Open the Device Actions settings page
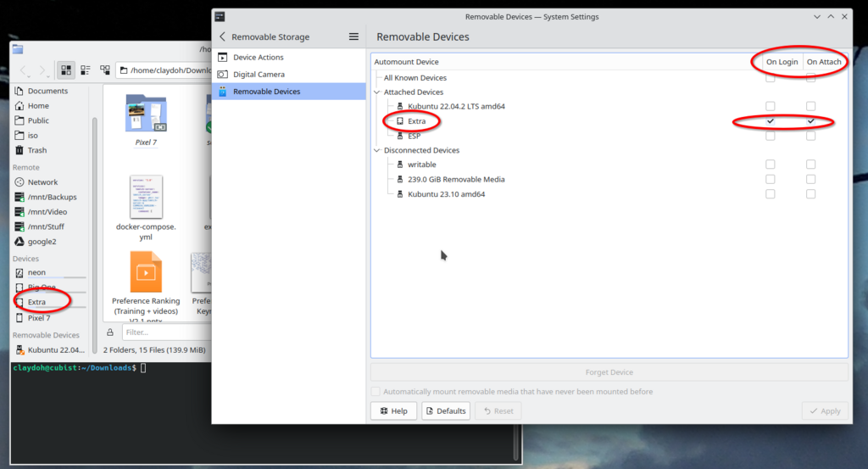 (x=258, y=57)
